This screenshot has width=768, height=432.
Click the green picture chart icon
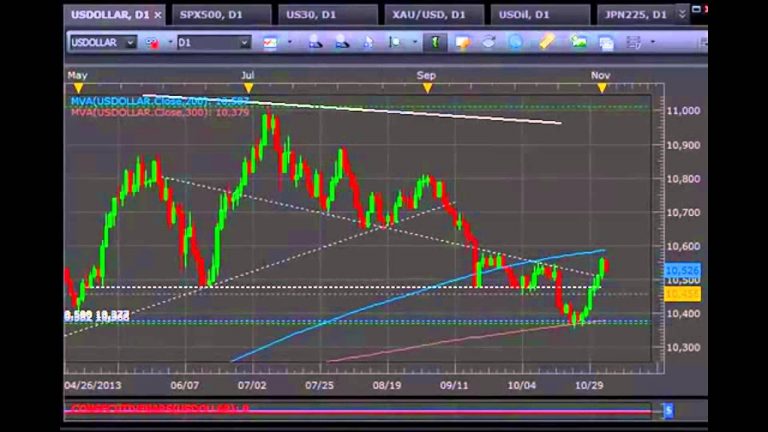[578, 43]
